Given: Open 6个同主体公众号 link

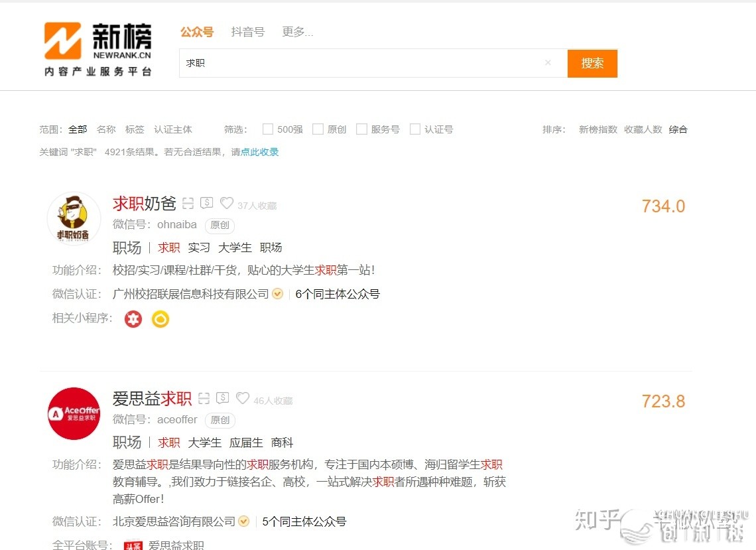Looking at the screenshot, I should [338, 294].
